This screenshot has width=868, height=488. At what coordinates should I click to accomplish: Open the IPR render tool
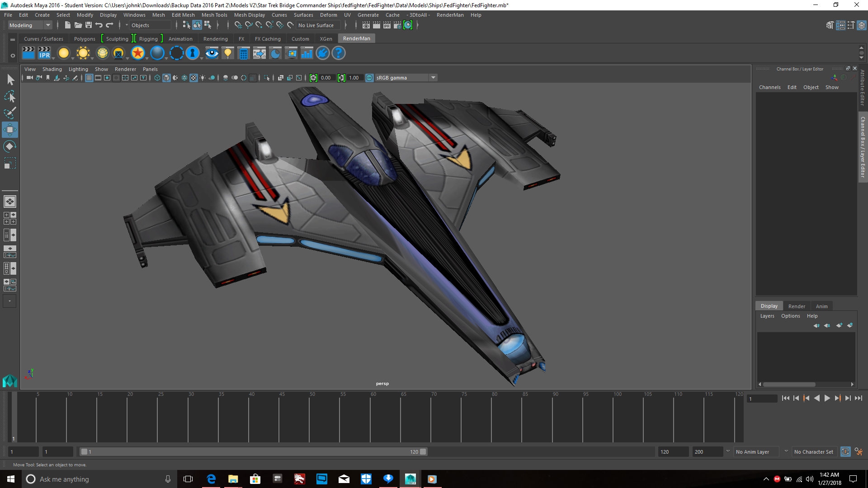point(44,53)
